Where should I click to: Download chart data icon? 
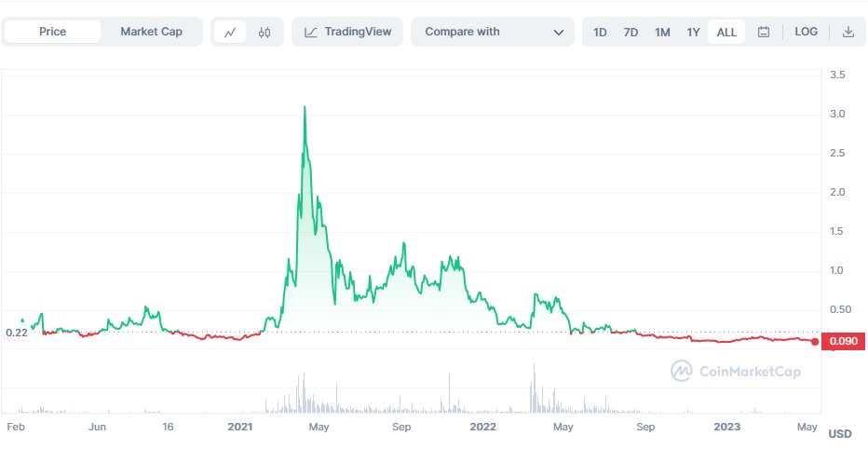tap(848, 32)
